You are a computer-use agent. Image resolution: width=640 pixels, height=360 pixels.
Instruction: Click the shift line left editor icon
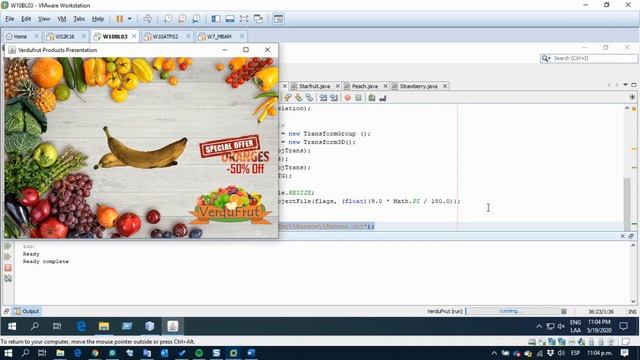coord(323,98)
